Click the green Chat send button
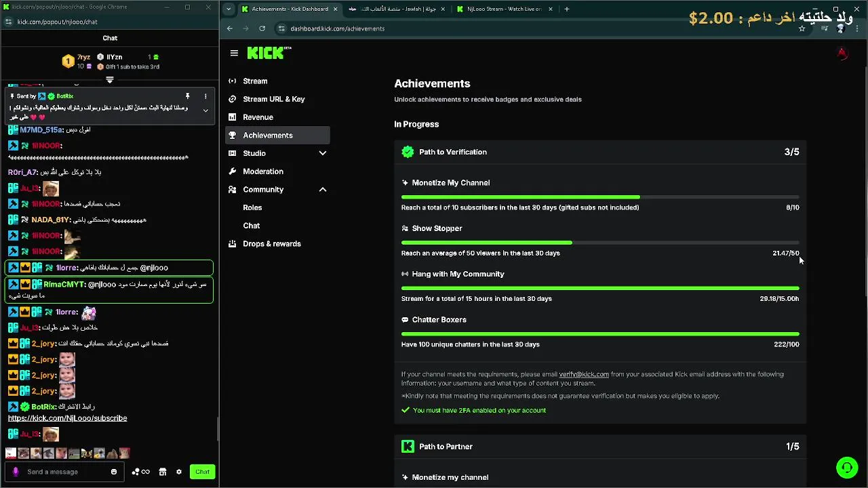868x488 pixels. 202,472
